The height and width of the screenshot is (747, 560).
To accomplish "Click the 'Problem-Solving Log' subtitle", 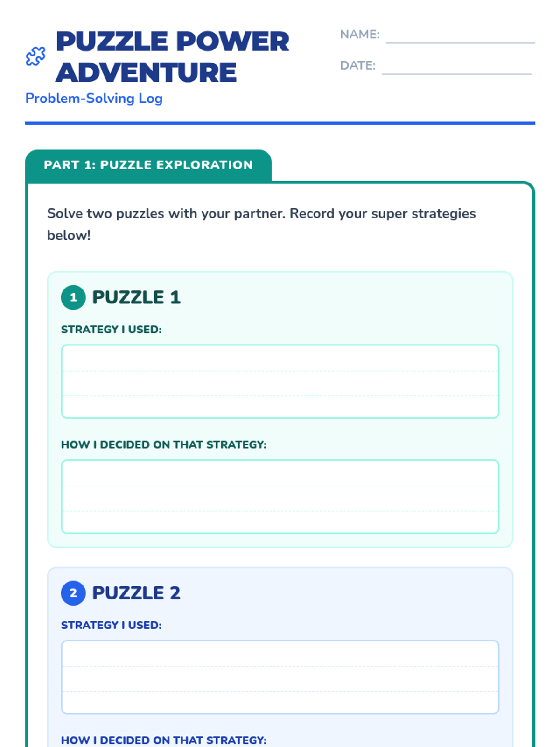I will 94,99.
